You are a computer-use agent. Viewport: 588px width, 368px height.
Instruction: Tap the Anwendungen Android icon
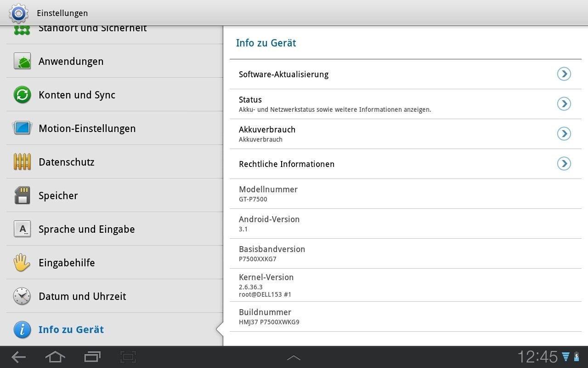pos(22,61)
